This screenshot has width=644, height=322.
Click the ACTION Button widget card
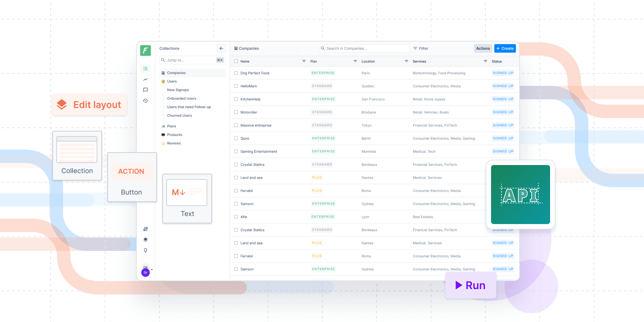[x=132, y=177]
